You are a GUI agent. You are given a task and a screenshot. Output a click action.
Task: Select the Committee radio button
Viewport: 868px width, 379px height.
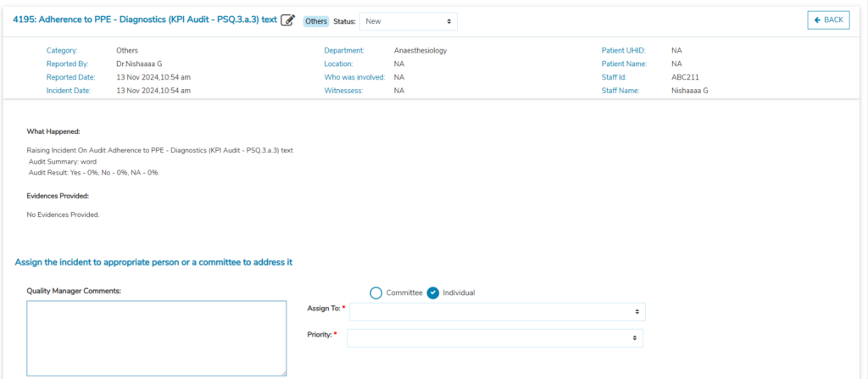point(376,293)
